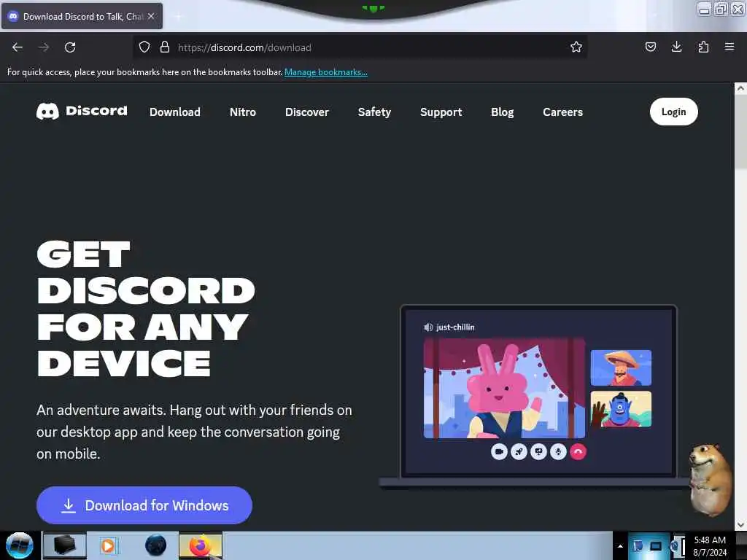Image resolution: width=747 pixels, height=560 pixels.
Task: Open the Firefox downloads panel icon
Action: click(x=676, y=47)
